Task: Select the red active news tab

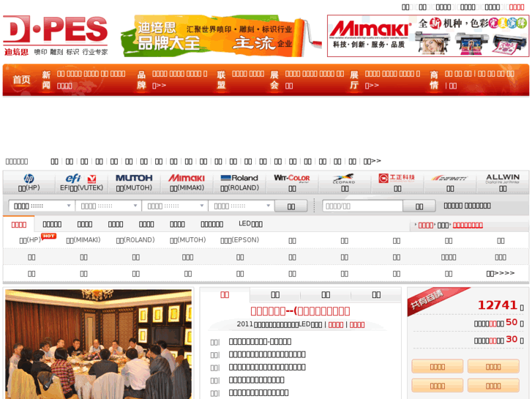Action: (225, 294)
